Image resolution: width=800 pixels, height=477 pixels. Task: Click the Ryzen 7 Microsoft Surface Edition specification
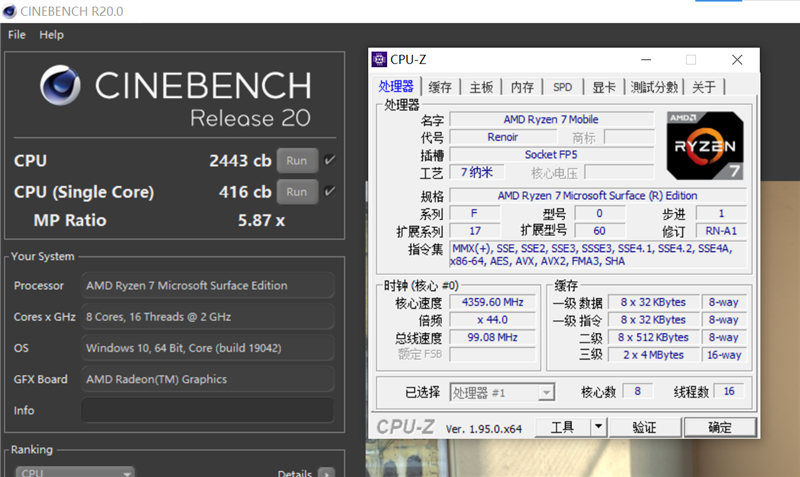(x=597, y=196)
